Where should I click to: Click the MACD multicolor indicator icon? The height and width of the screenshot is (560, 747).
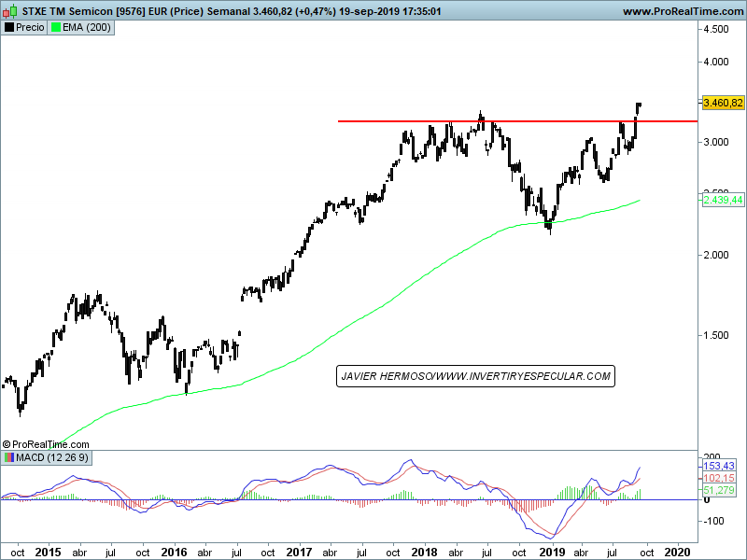(9, 457)
